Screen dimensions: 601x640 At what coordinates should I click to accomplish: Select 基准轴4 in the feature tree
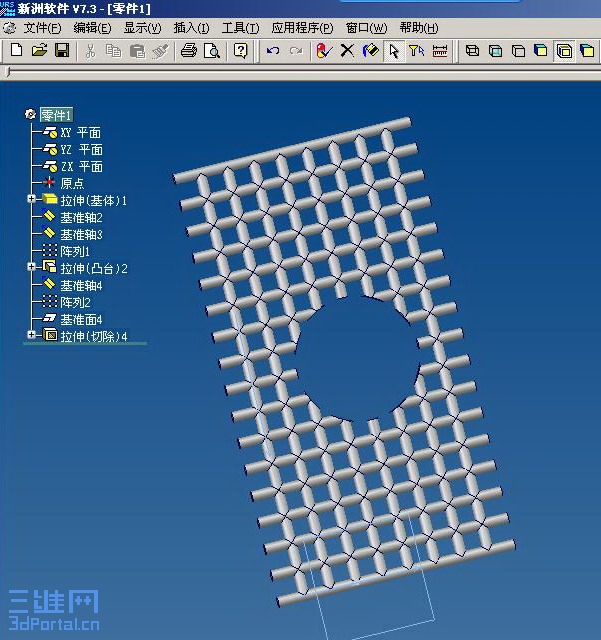(x=81, y=286)
